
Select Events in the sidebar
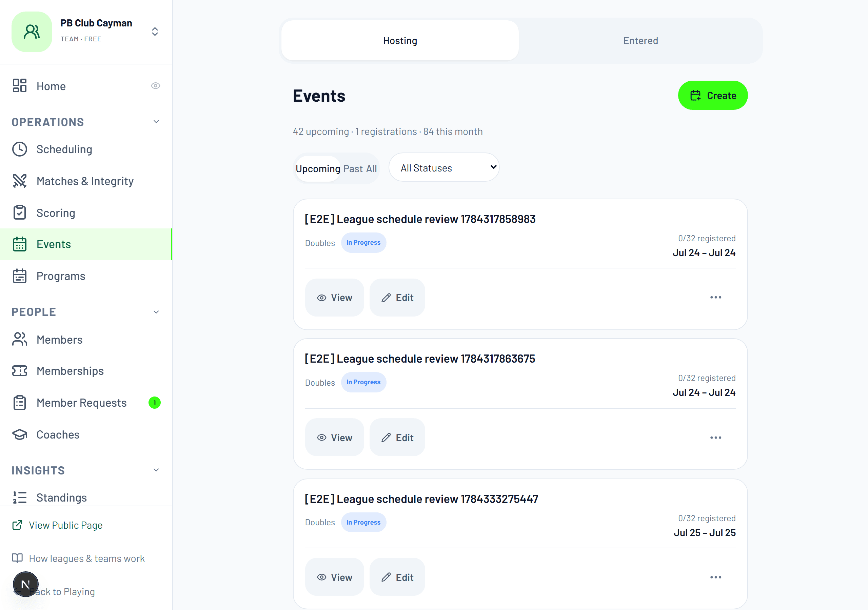[x=86, y=244]
